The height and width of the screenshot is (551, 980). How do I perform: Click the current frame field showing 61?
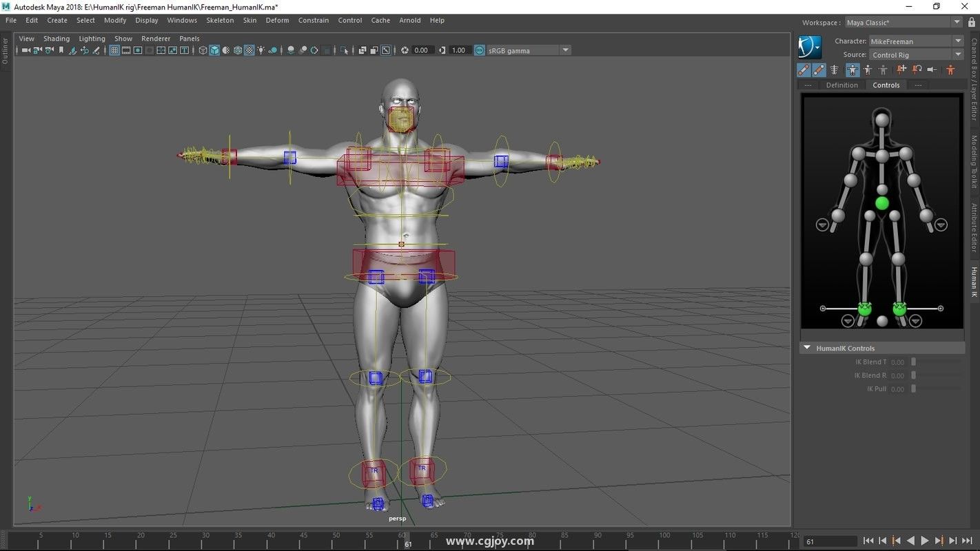830,541
